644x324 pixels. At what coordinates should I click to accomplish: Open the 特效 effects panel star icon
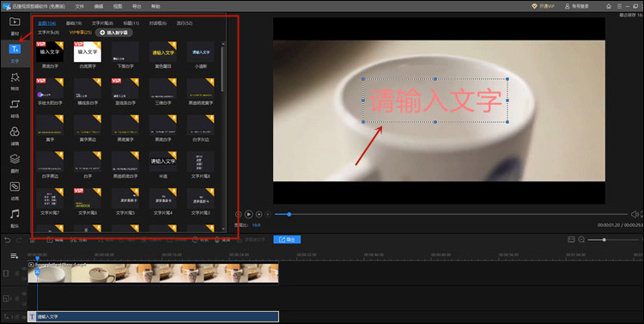point(15,77)
